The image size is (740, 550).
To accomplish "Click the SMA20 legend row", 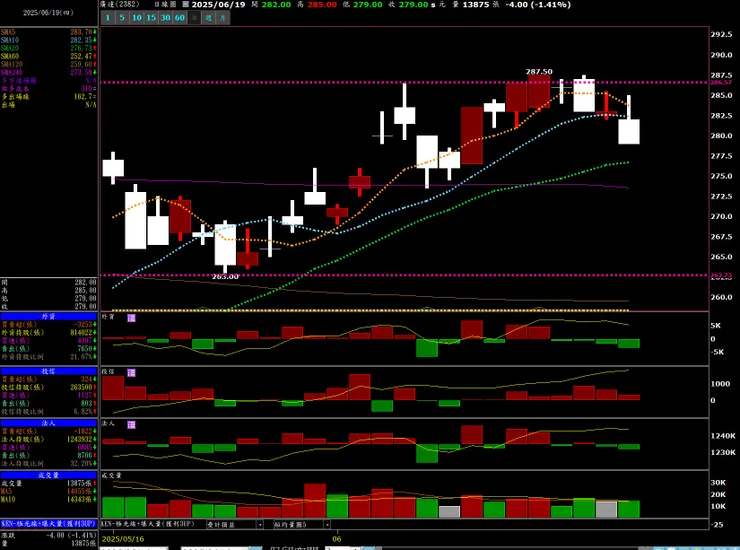I will [x=49, y=48].
